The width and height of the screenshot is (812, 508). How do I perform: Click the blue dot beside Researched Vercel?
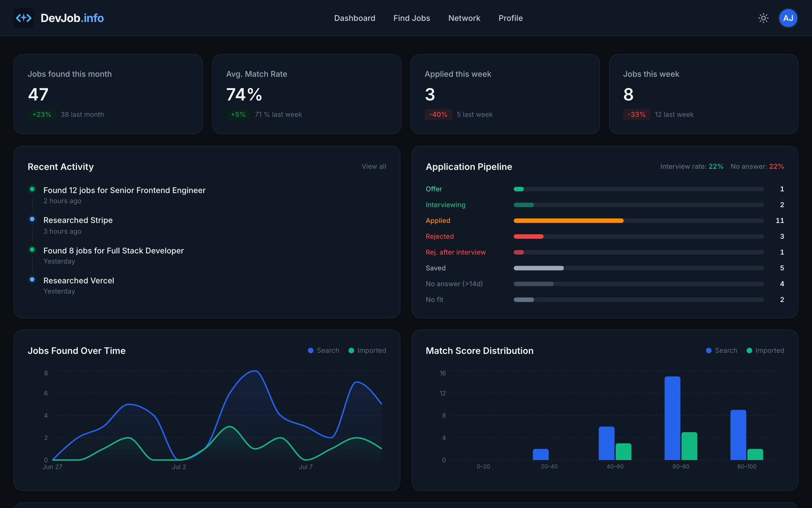coord(32,279)
